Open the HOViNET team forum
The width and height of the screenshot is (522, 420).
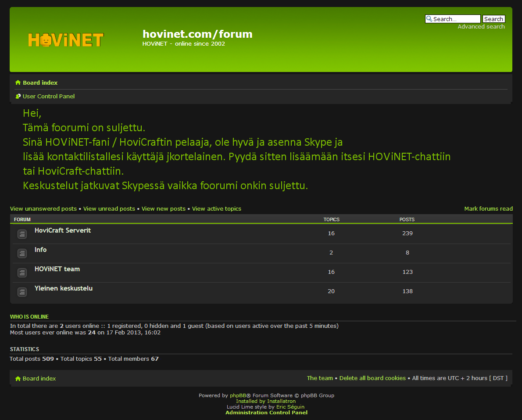(57, 269)
